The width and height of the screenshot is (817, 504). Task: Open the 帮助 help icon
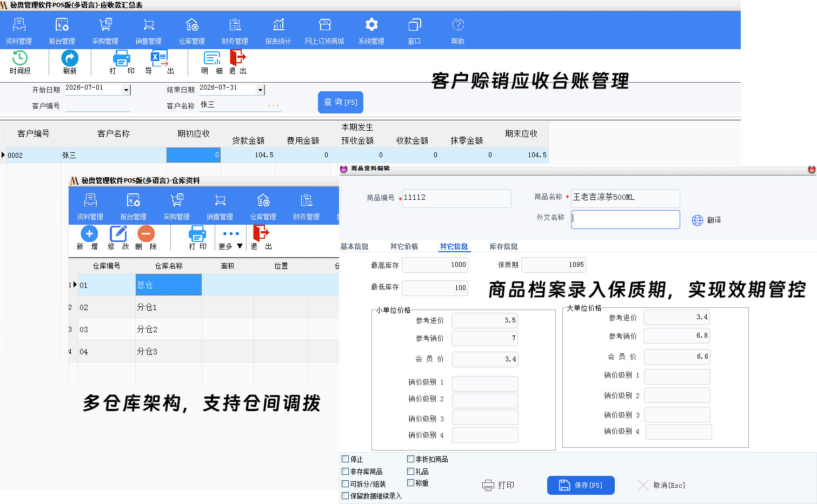[x=458, y=25]
